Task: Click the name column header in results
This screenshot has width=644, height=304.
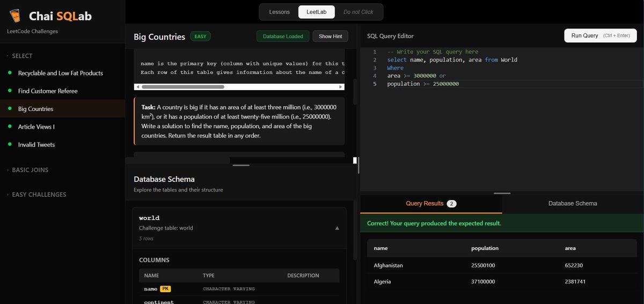Action: point(380,248)
